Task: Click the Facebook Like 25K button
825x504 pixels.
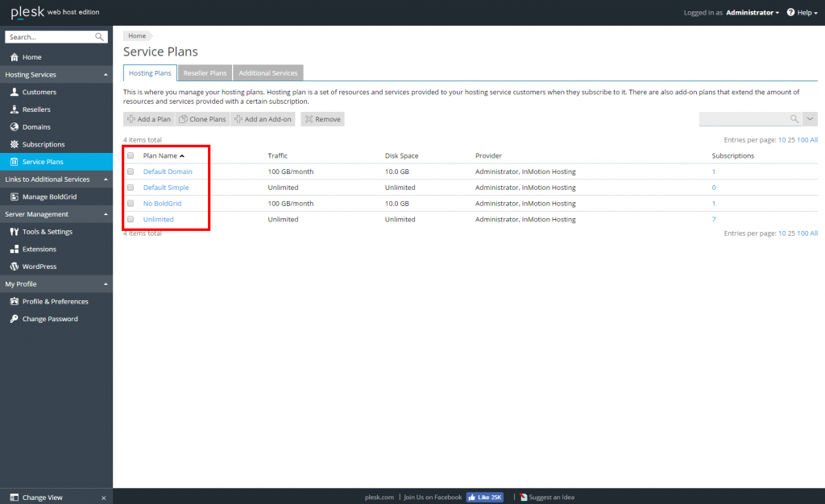Action: pos(484,498)
